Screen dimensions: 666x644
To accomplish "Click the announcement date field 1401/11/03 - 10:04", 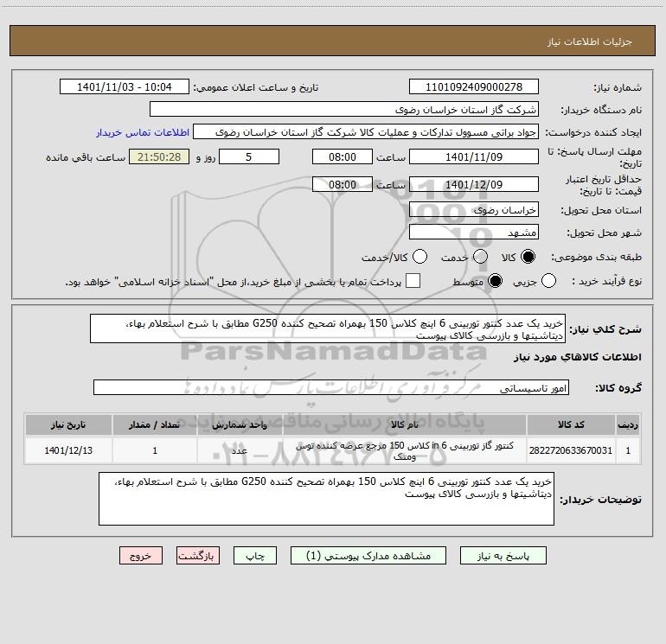I will (x=125, y=87).
